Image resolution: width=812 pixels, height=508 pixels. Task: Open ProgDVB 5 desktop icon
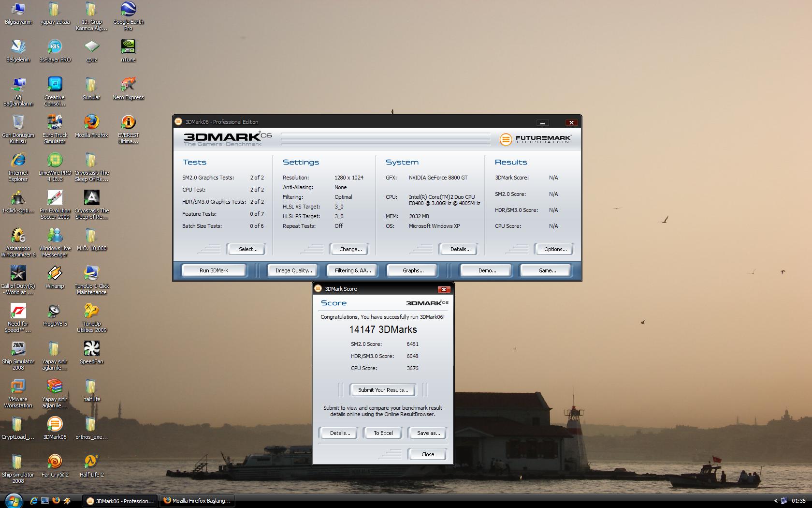pyautogui.click(x=55, y=315)
